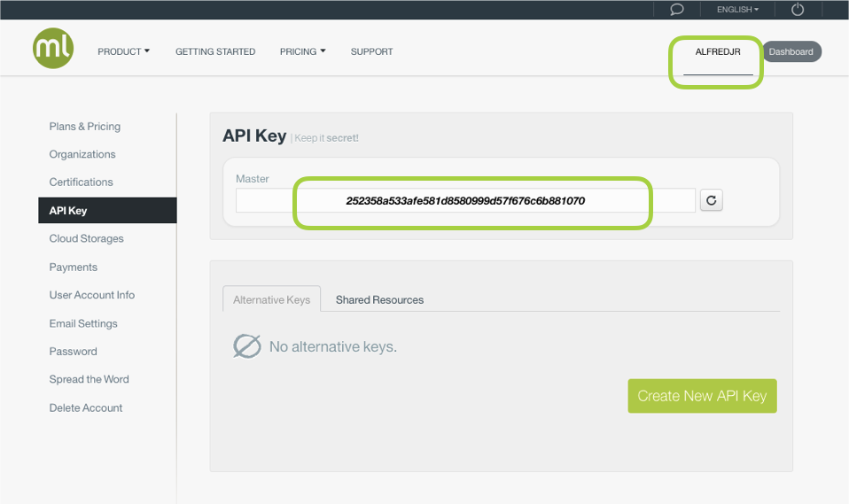Open Certifications section
Image resolution: width=849 pixels, height=504 pixels.
(x=82, y=182)
